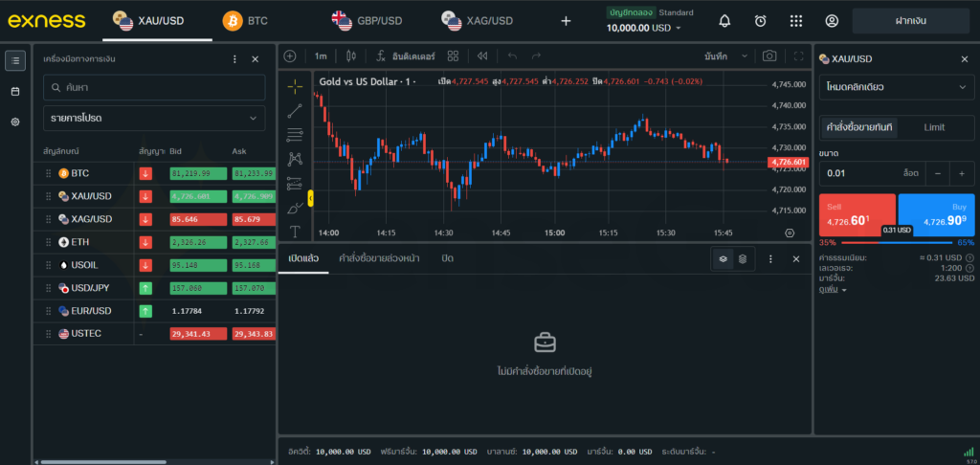This screenshot has width=980, height=465.
Task: Take a chart snapshot with camera icon
Action: [x=769, y=56]
